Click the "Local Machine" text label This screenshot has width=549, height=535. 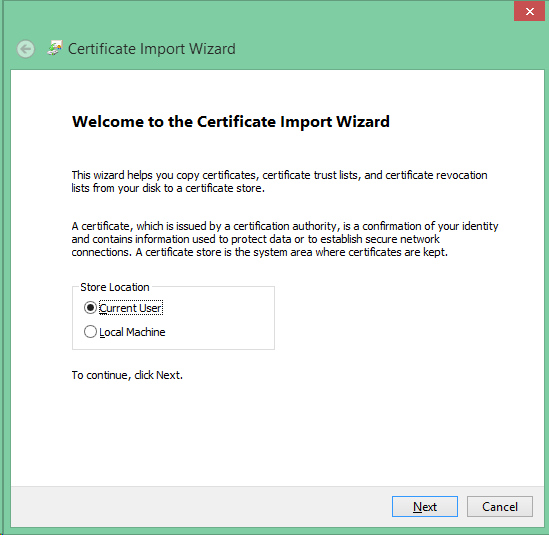coord(132,332)
